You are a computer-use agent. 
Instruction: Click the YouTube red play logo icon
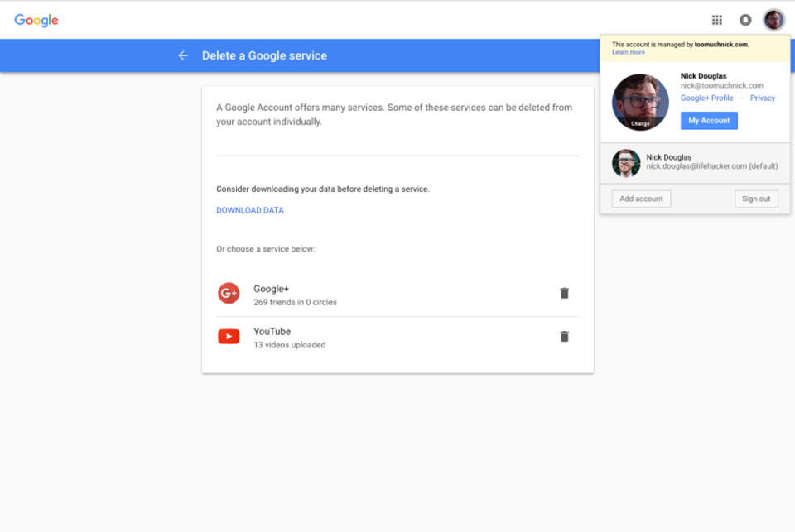tap(229, 337)
